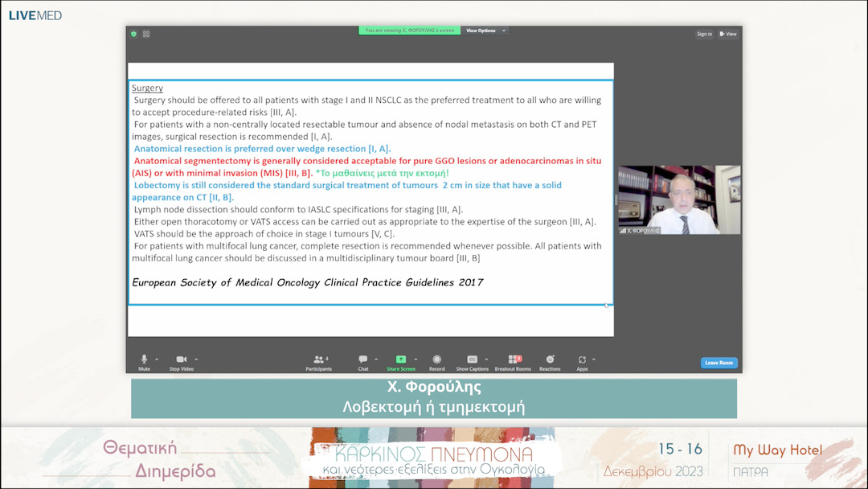Open Breakout Rooms
Viewport: 868px width, 489px height.
pos(513,360)
